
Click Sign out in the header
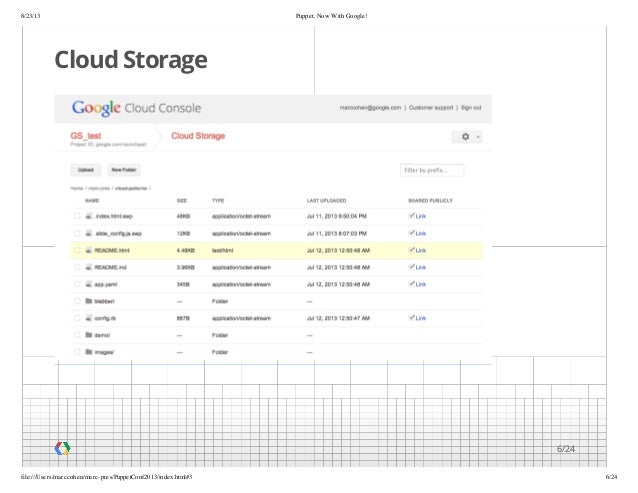click(471, 107)
